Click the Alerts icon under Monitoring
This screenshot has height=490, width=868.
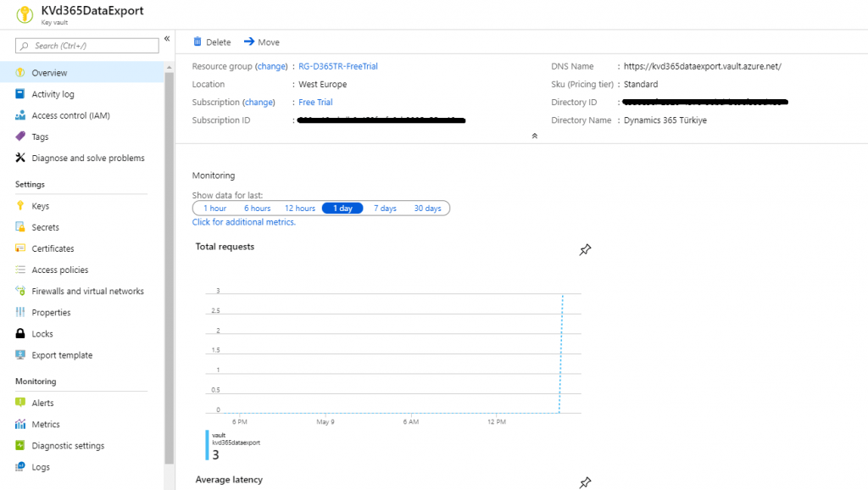pyautogui.click(x=20, y=403)
